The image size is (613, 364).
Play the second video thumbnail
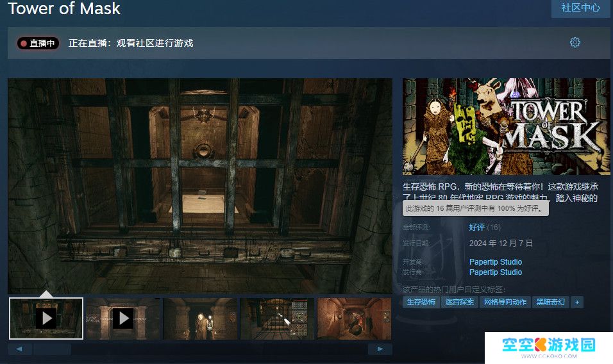point(122,318)
